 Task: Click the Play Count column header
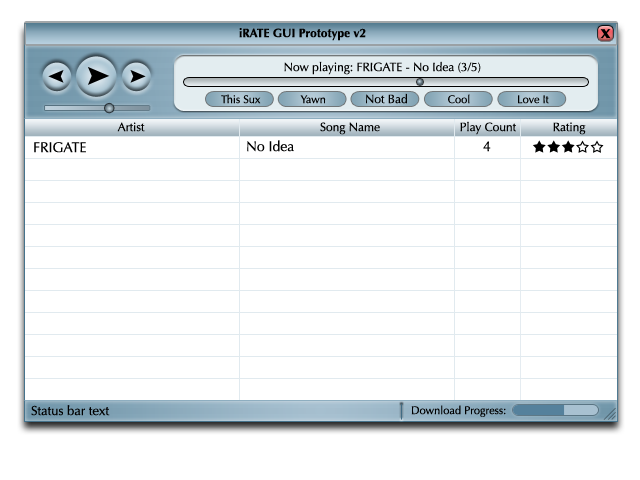coord(487,128)
